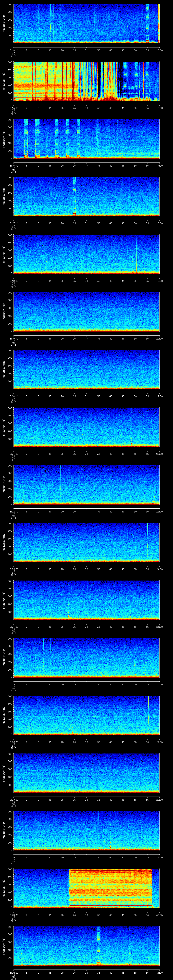Screen dimensions: 173x980
Task: Click the vertical burst in the 8:17:00 spectrogram
Action: [74, 196]
